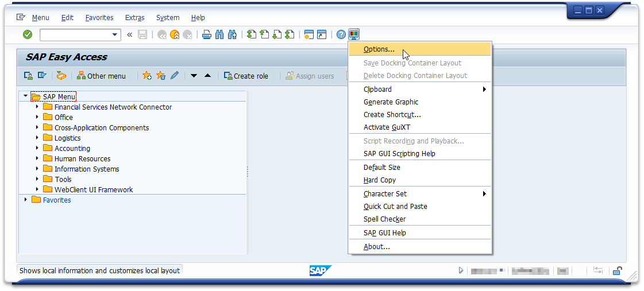Click inside the command input field
644x291 pixels.
76,35
